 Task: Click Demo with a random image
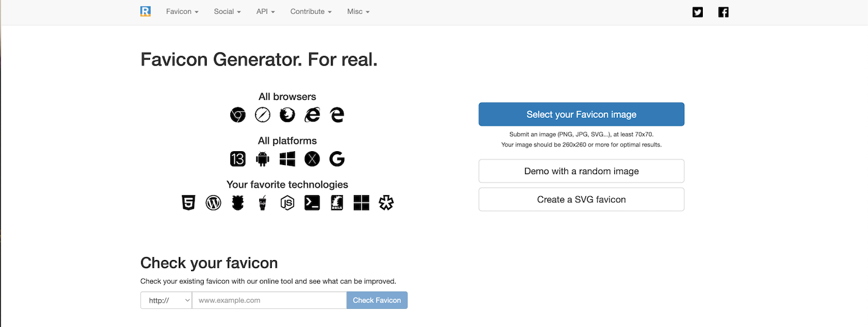click(581, 171)
